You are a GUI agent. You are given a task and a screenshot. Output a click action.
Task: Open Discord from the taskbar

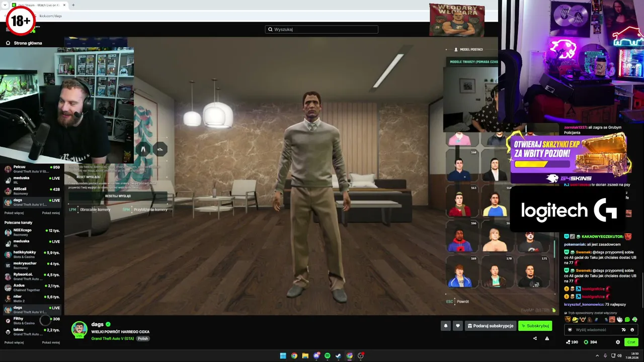pos(316,355)
